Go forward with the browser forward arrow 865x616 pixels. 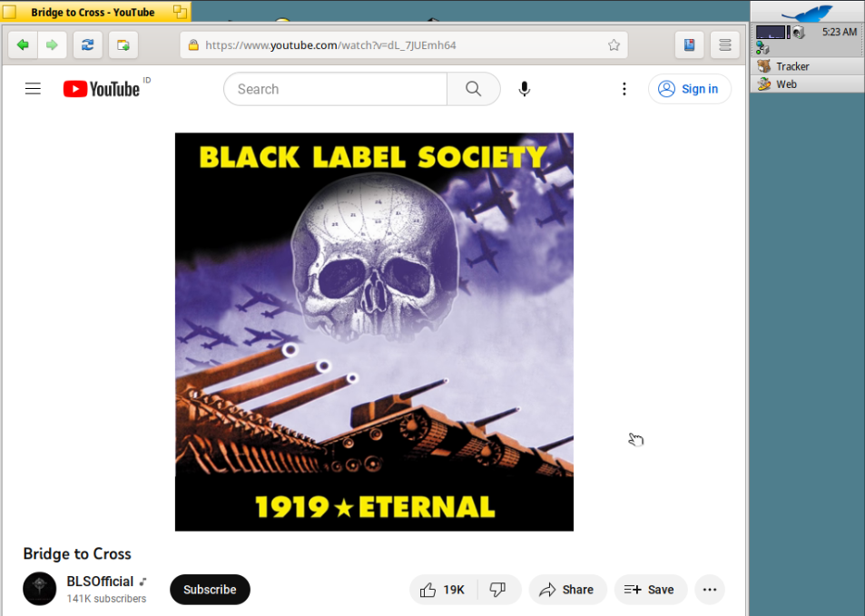coord(52,44)
